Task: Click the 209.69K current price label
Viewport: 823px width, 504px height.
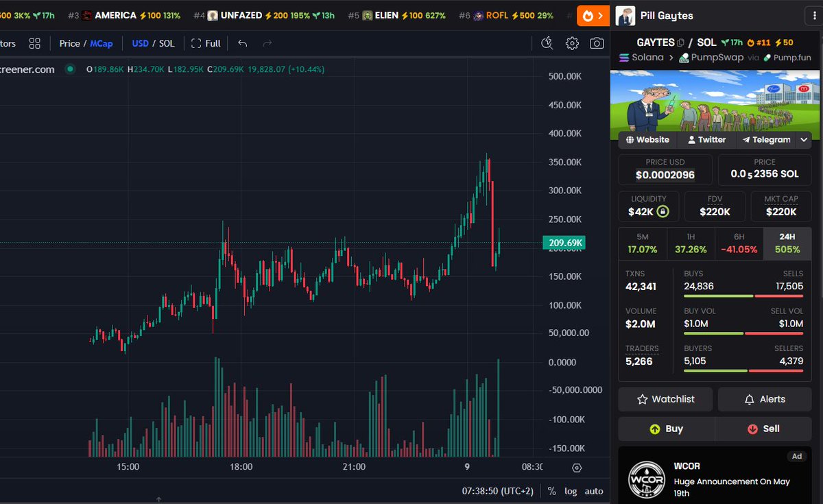Action: [564, 243]
